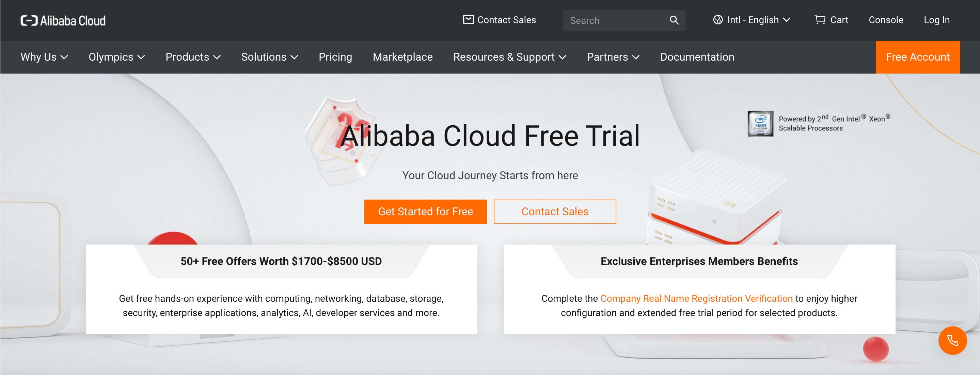This screenshot has width=980, height=376.
Task: Click the orange phone call button
Action: pyautogui.click(x=952, y=340)
